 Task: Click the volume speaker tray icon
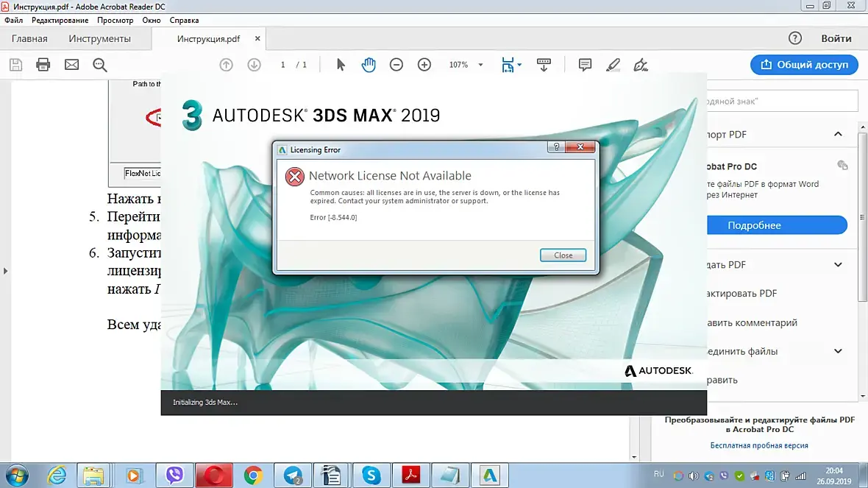pos(694,475)
